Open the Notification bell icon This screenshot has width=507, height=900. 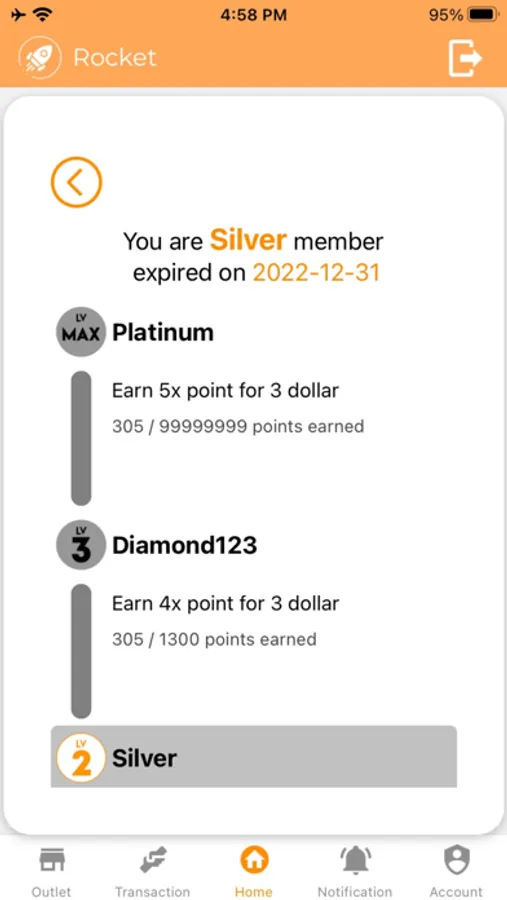click(355, 860)
